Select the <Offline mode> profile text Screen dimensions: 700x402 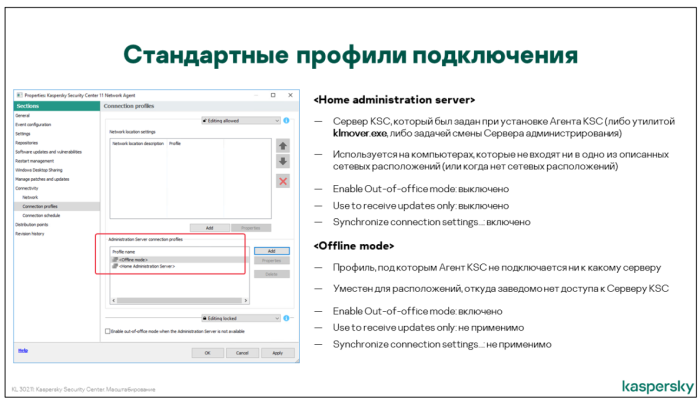[133, 260]
